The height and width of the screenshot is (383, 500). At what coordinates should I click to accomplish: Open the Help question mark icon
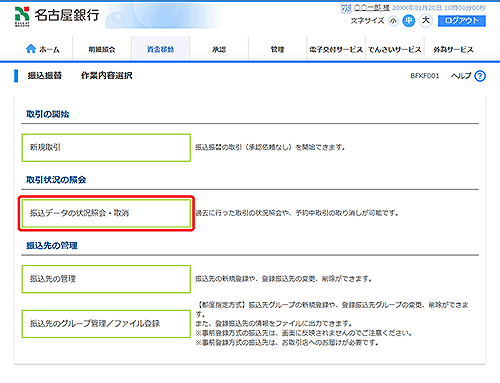[x=480, y=76]
